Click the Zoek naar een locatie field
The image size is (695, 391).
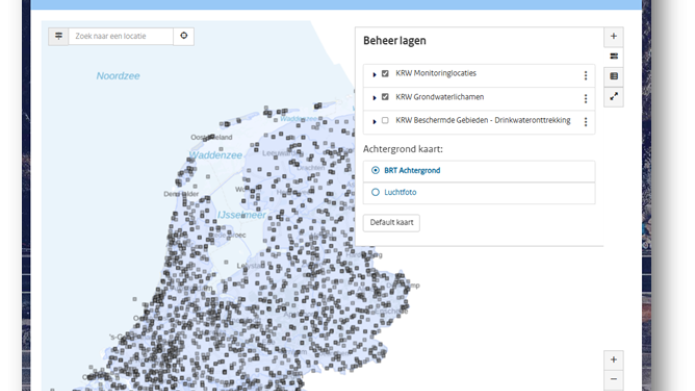[121, 36]
